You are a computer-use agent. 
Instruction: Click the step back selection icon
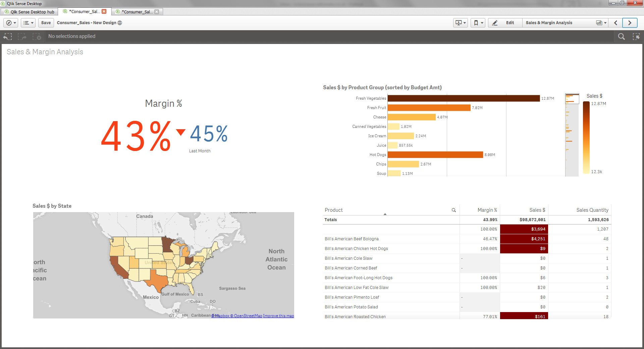(8, 36)
